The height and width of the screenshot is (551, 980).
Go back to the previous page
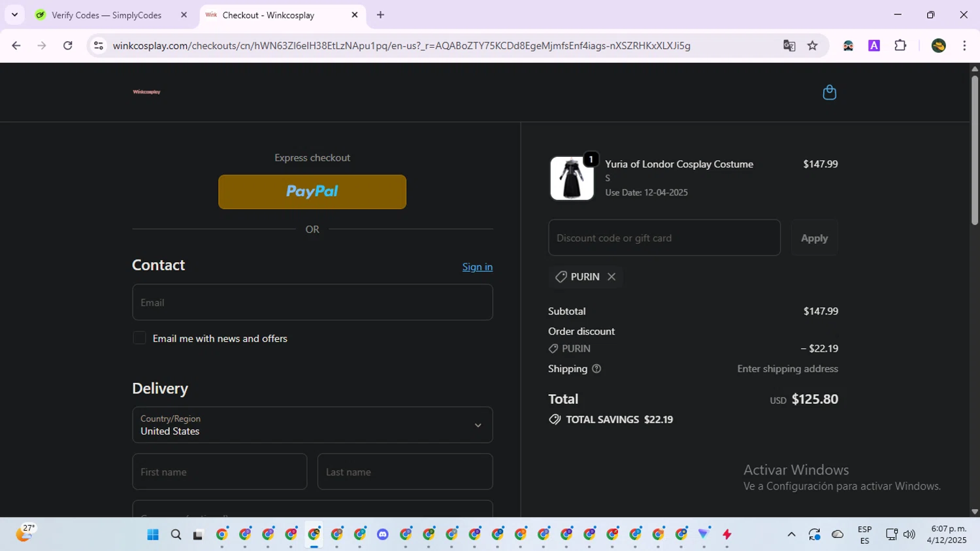pyautogui.click(x=16, y=46)
